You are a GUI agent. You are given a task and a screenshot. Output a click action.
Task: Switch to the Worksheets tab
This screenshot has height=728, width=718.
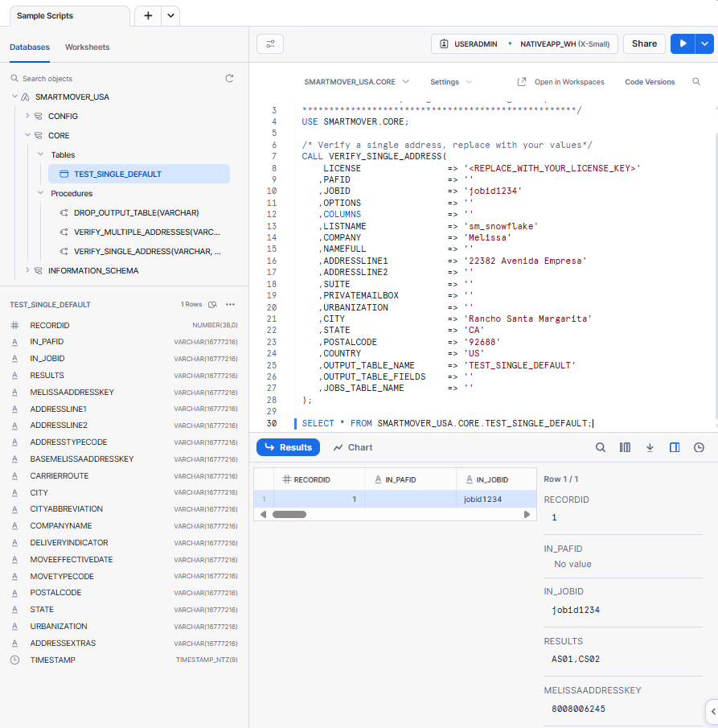(x=88, y=47)
